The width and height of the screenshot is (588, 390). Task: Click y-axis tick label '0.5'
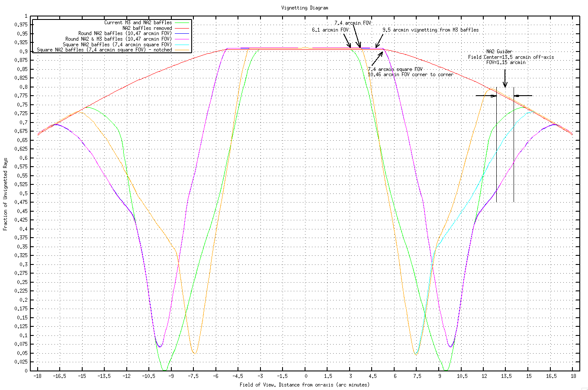(23, 193)
